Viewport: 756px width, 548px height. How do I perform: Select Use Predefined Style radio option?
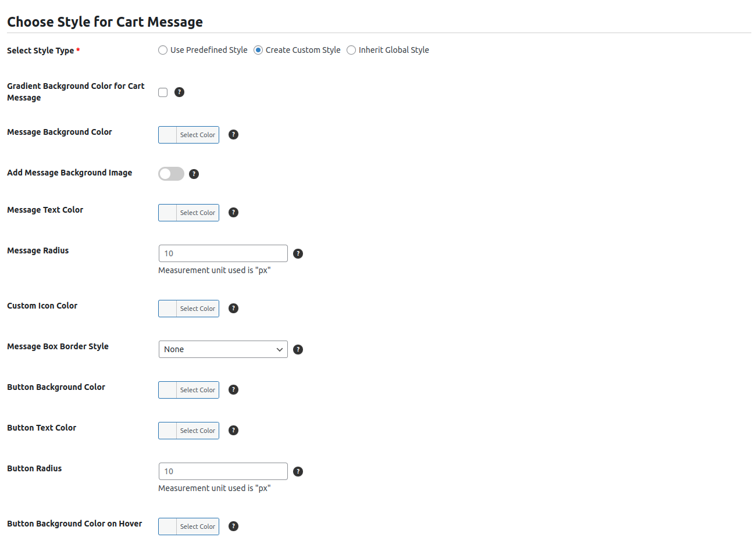(x=163, y=51)
